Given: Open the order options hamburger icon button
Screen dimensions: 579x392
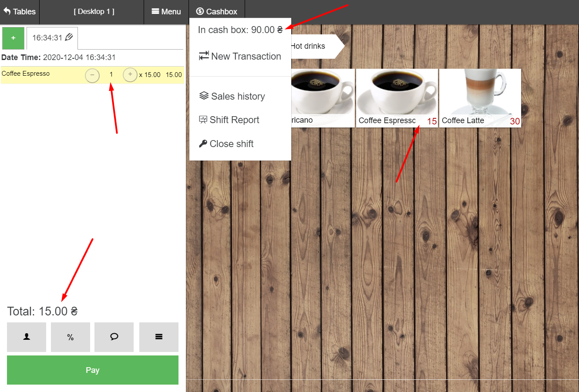Looking at the screenshot, I should 159,337.
